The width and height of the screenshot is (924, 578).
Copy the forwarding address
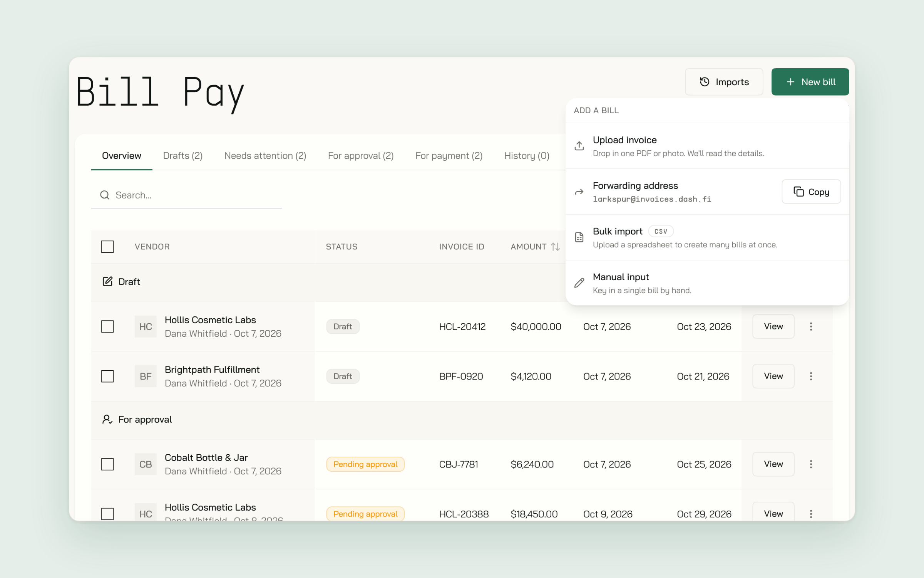(811, 192)
